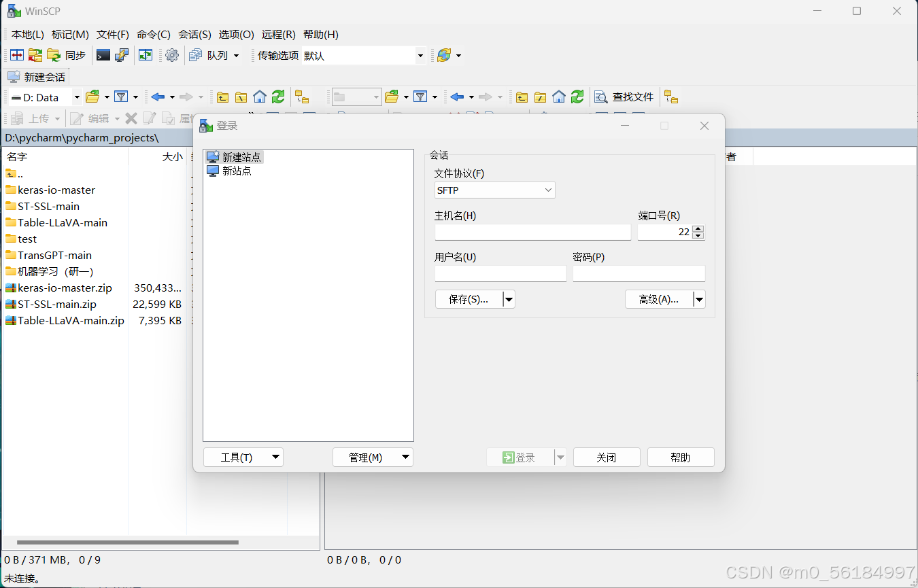918x588 pixels.
Task: Click the 关闭 button in login dialog
Action: [607, 457]
